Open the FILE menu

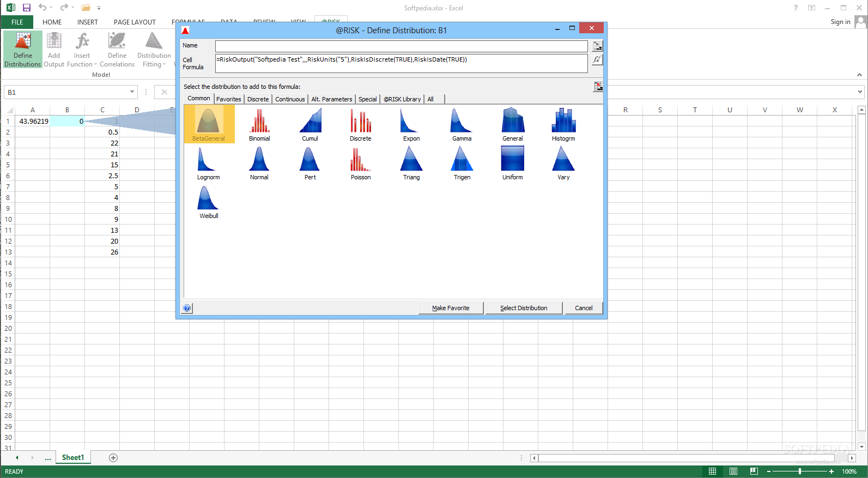[17, 22]
